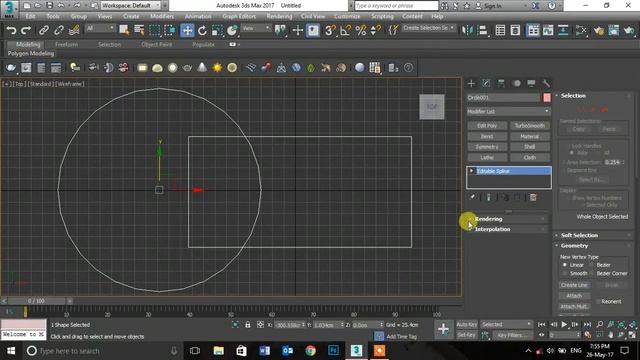Viewport: 640px width, 360px height.
Task: Open the Modify command panel tab
Action: [486, 83]
